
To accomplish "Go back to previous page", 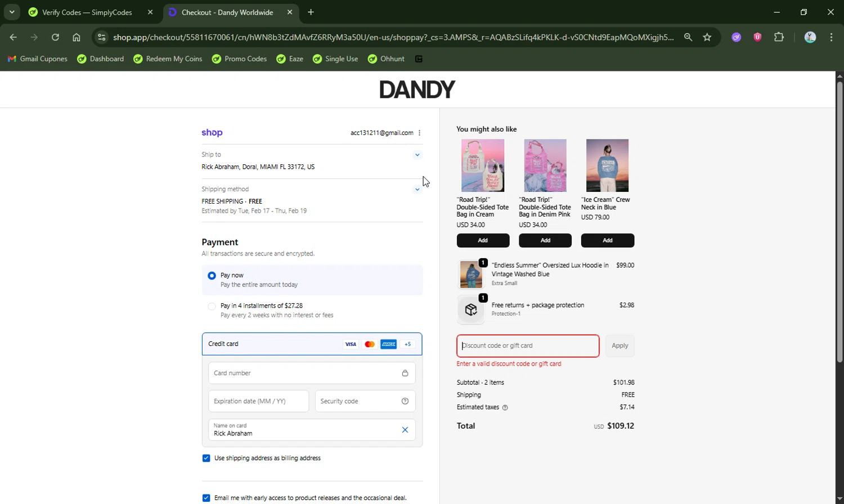I will 14,37.
